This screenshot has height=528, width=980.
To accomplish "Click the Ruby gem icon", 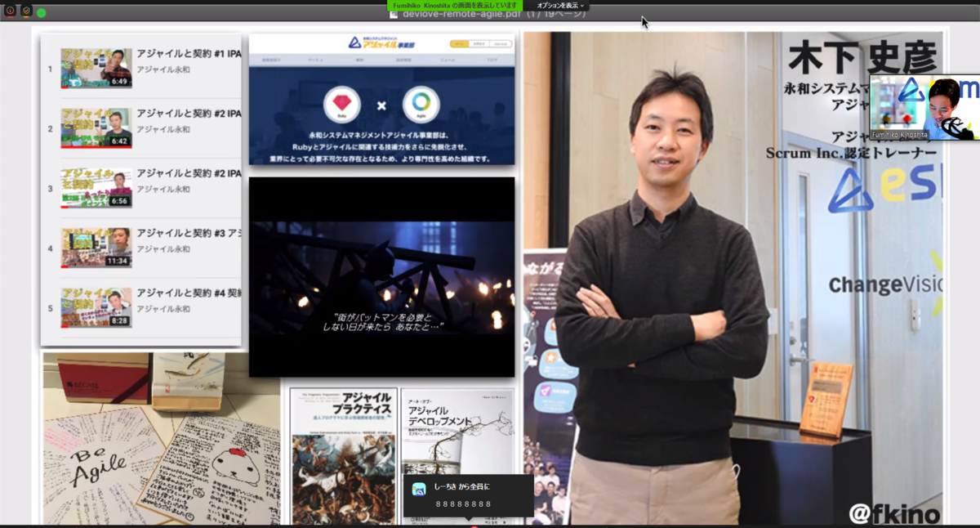I will click(x=342, y=105).
